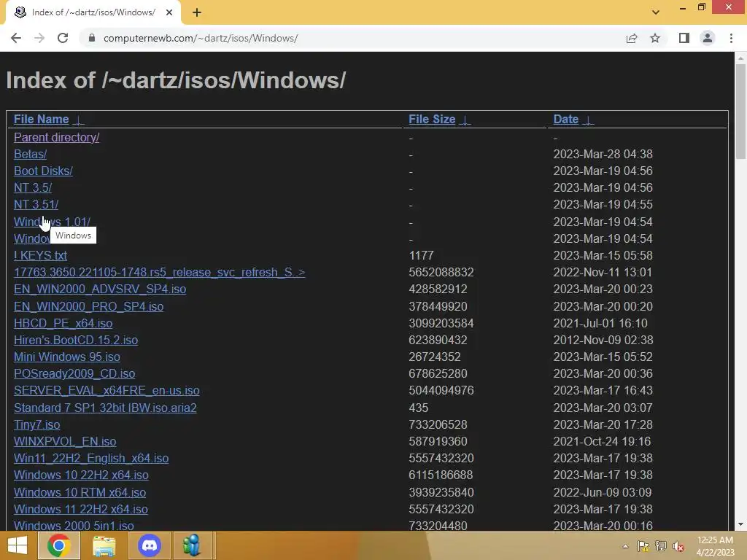The height and width of the screenshot is (560, 747).
Task: Open Standard 7 SP1 32bit IBW.iso.aria2
Action: tap(105, 408)
